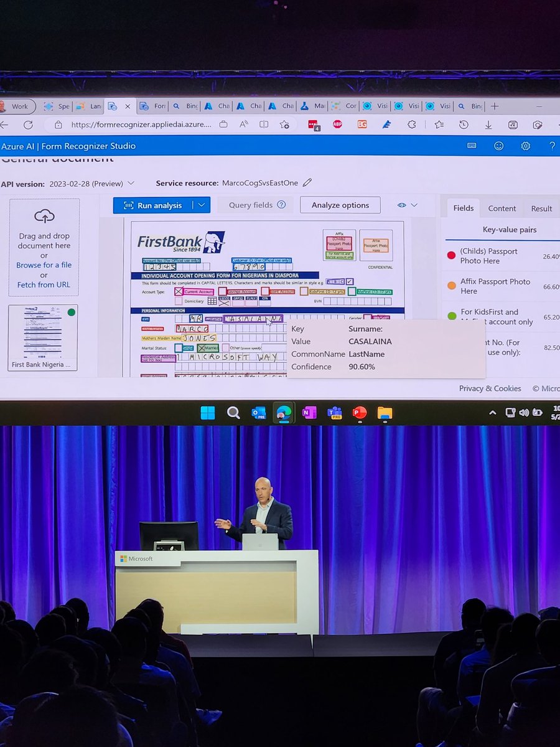
Task: Edit service resource with pencil icon
Action: point(307,183)
